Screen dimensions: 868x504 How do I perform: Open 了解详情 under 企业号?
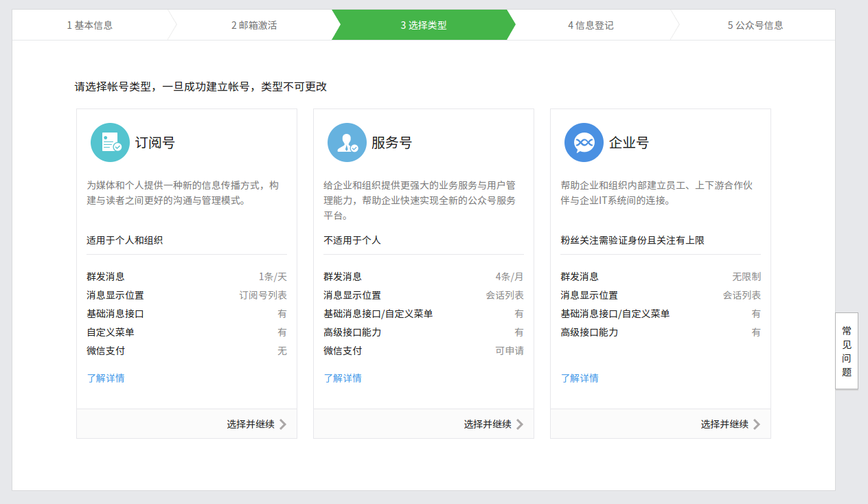[578, 378]
